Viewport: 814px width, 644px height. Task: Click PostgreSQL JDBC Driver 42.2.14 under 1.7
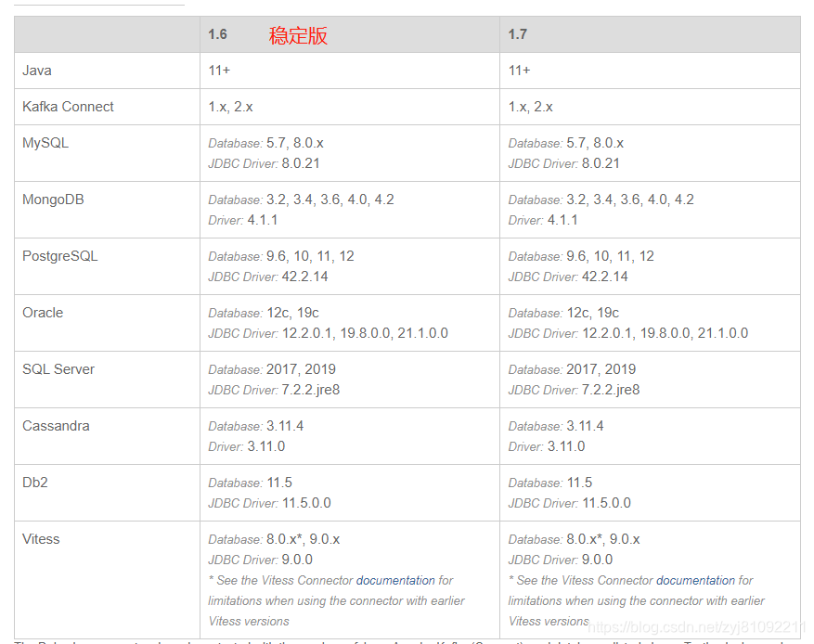[x=568, y=277]
